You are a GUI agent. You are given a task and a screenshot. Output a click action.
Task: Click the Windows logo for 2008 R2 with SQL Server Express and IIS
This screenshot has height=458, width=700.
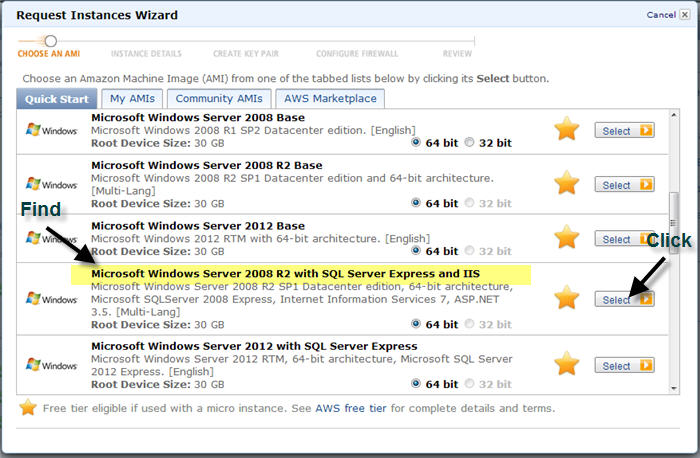[x=51, y=299]
